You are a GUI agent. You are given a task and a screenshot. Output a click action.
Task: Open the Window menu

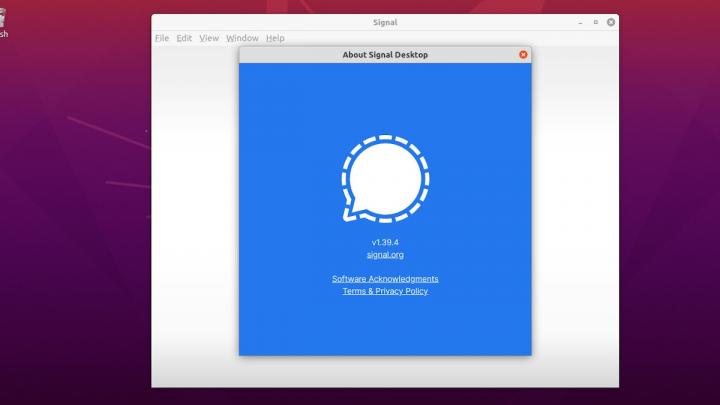242,38
